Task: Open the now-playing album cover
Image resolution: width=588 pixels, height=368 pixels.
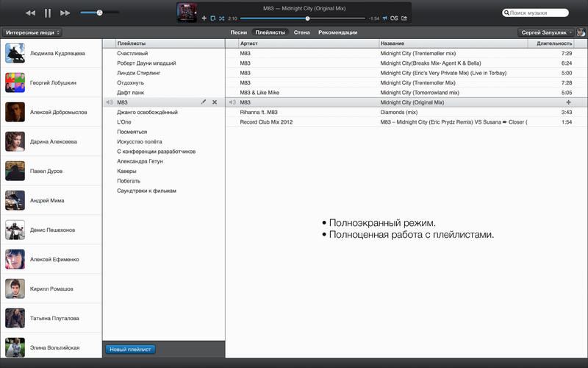Action: point(187,13)
